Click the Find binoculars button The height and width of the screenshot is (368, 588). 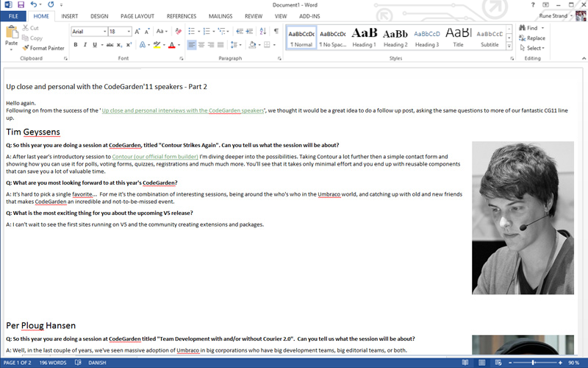[x=528, y=28]
